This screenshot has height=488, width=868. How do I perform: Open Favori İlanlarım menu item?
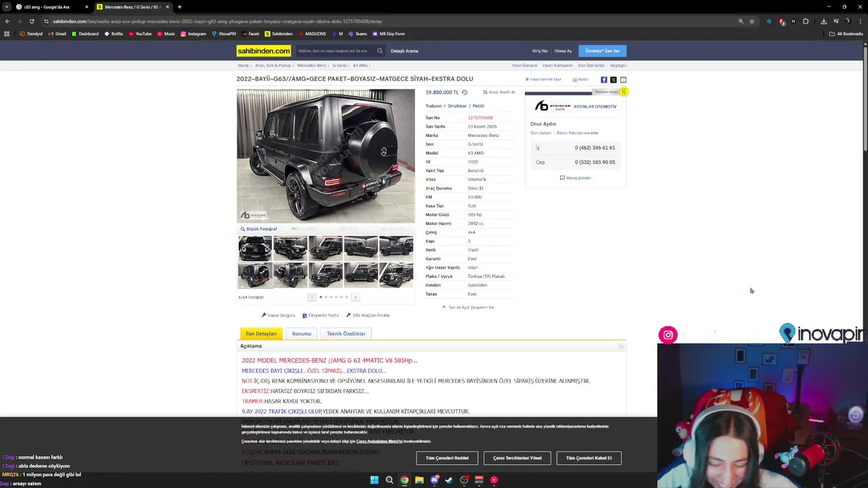[x=525, y=66]
